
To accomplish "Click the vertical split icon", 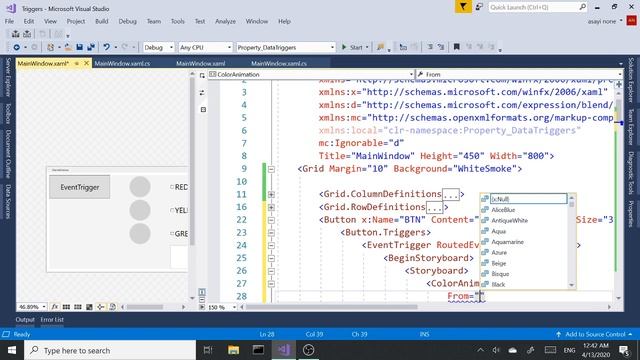I will click(x=202, y=292).
